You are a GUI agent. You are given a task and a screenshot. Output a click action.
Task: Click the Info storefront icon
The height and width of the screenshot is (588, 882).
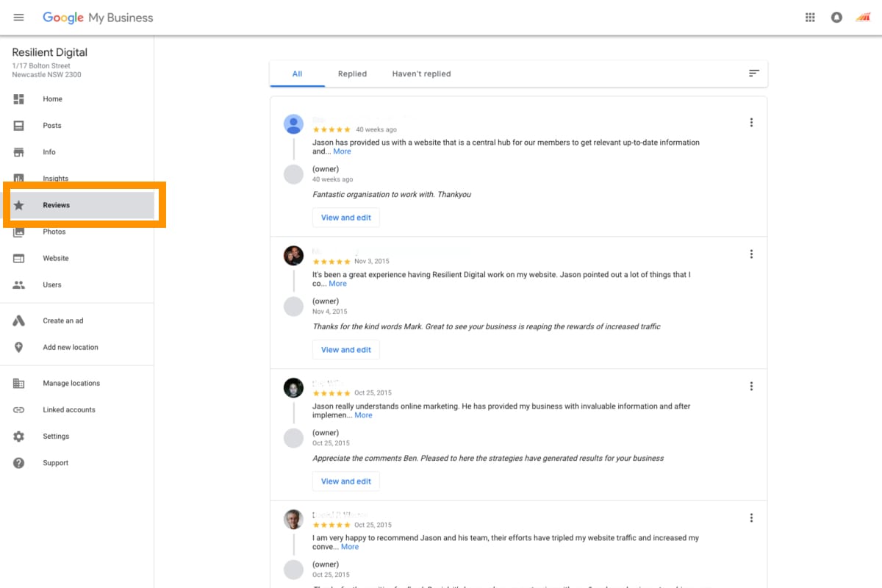click(19, 152)
